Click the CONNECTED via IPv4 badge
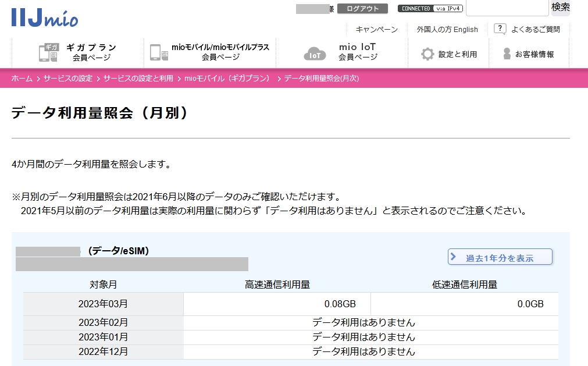Image resolution: width=588 pixels, height=366 pixels. click(430, 8)
